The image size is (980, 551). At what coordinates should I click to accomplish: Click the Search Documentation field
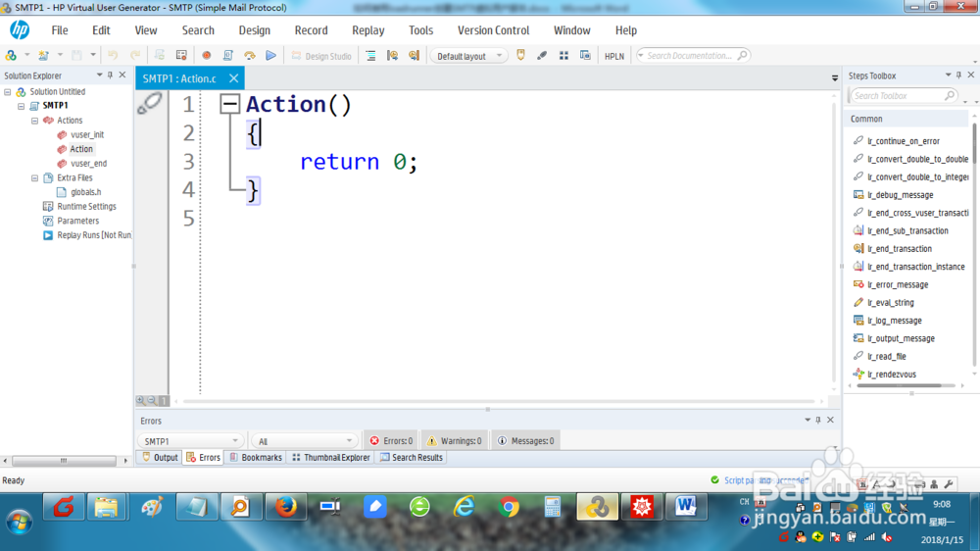click(693, 56)
